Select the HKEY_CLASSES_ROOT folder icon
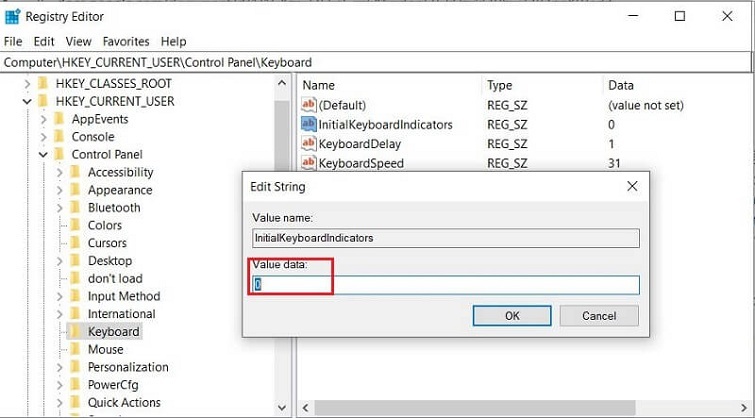Image resolution: width=755 pixels, height=418 pixels. pos(42,84)
